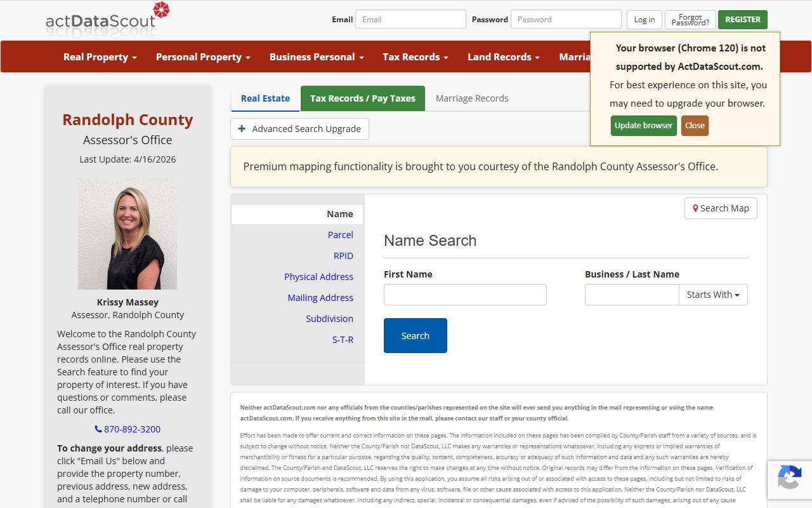Click the reCAPTCHA badge icon

tap(789, 478)
